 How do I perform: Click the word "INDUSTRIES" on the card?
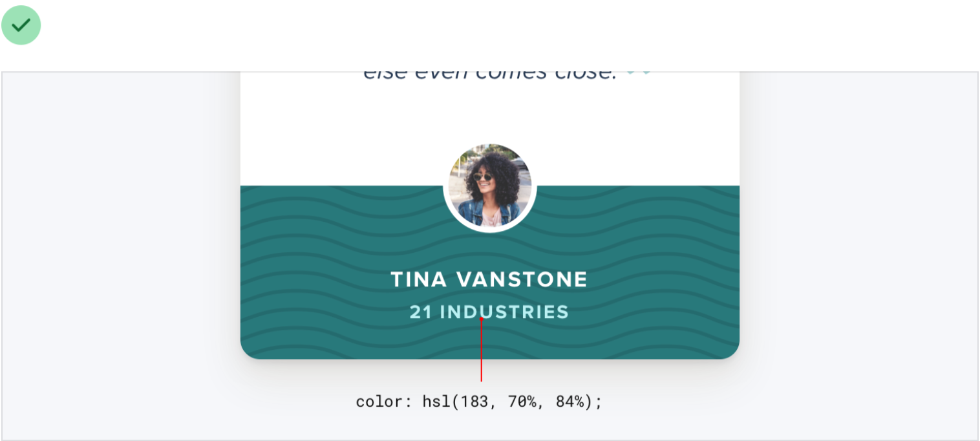point(504,312)
